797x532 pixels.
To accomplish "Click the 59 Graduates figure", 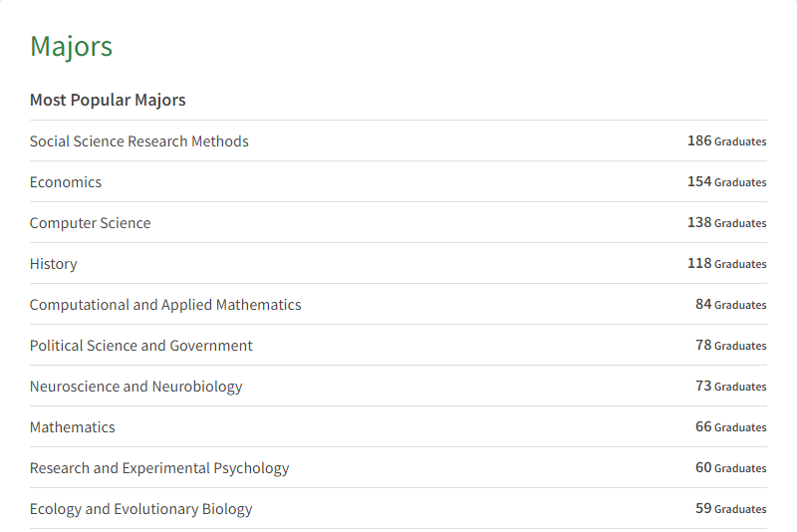I will pyautogui.click(x=730, y=509).
